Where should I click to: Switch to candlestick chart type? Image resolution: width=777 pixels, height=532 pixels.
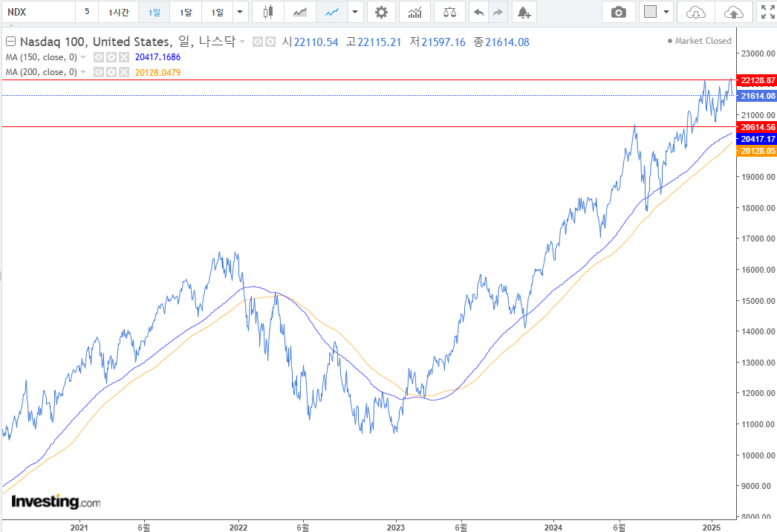click(267, 12)
